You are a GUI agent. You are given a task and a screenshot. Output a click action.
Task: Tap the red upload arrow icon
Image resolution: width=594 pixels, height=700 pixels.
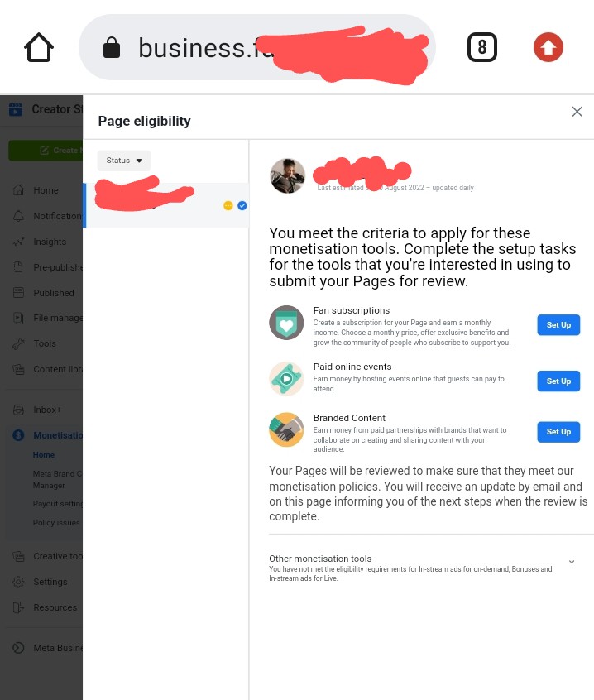coord(548,47)
